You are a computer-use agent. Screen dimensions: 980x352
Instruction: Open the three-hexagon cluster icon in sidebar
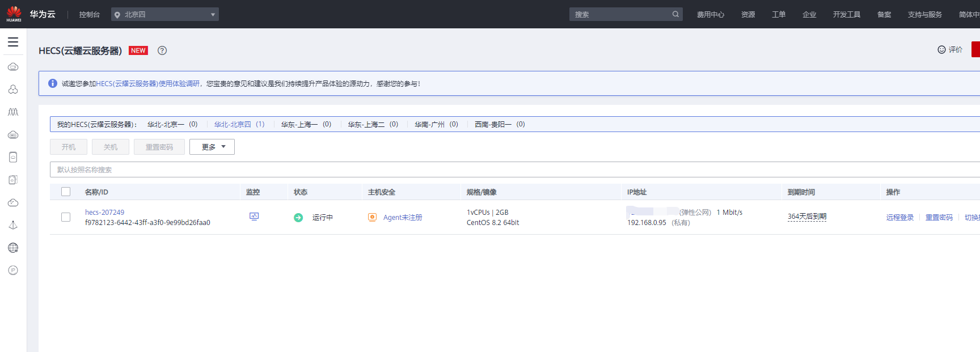13,89
